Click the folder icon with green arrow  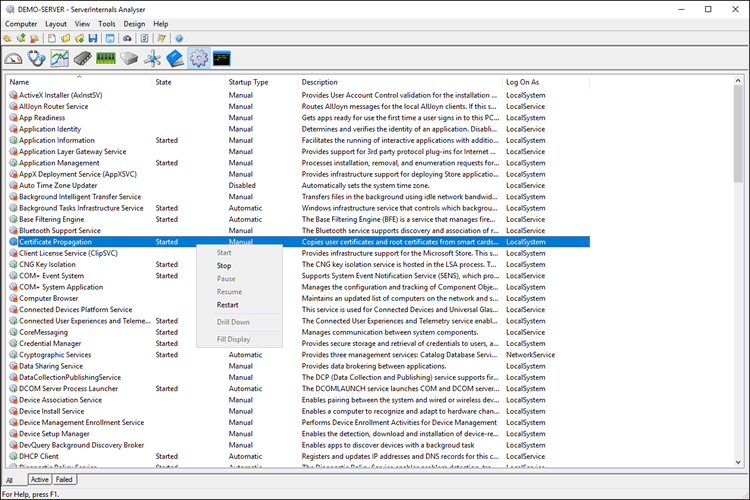pyautogui.click(x=79, y=38)
